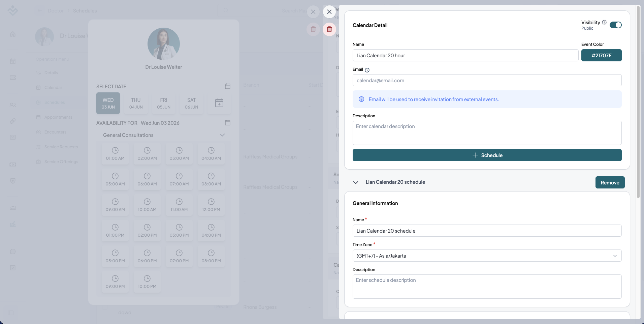Collapse General Consultations section
The height and width of the screenshot is (324, 644).
click(222, 135)
